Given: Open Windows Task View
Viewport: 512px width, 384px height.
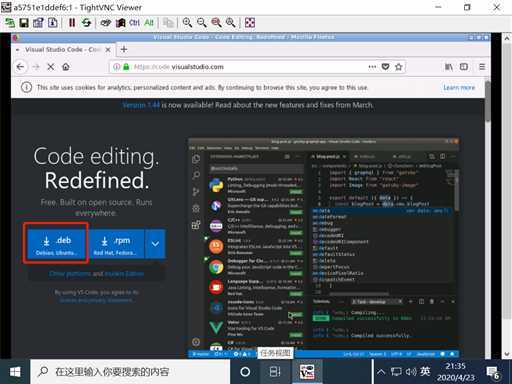Looking at the screenshot, I should [275, 371].
